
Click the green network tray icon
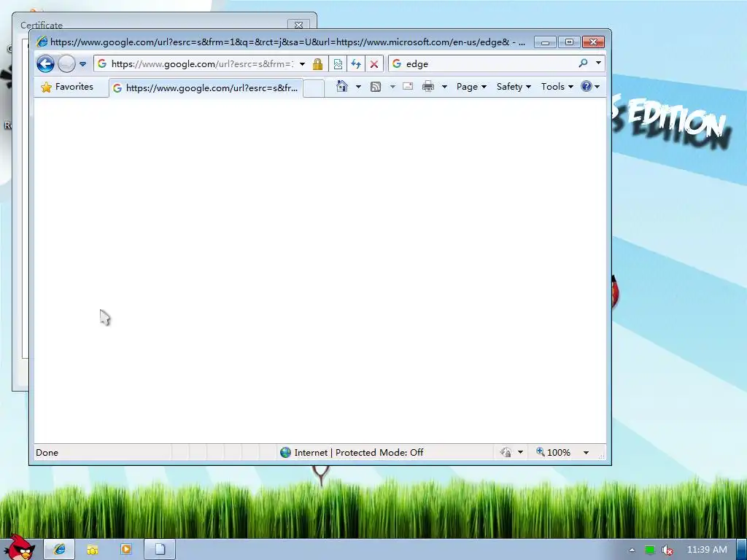click(x=650, y=550)
